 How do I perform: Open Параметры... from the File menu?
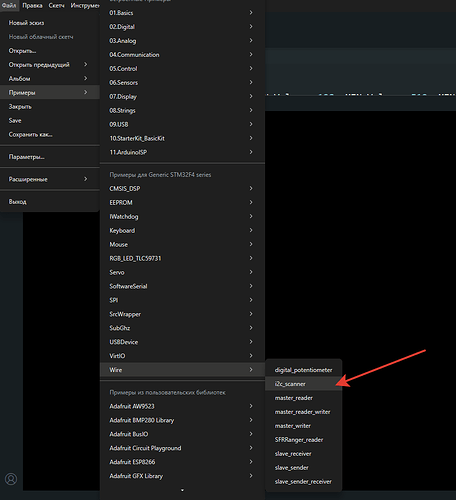pyautogui.click(x=50, y=157)
